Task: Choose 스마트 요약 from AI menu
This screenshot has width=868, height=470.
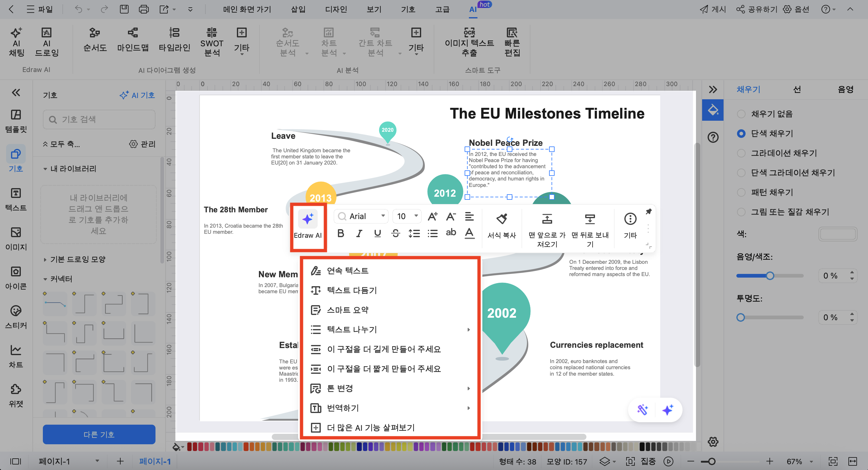Action: pos(390,310)
